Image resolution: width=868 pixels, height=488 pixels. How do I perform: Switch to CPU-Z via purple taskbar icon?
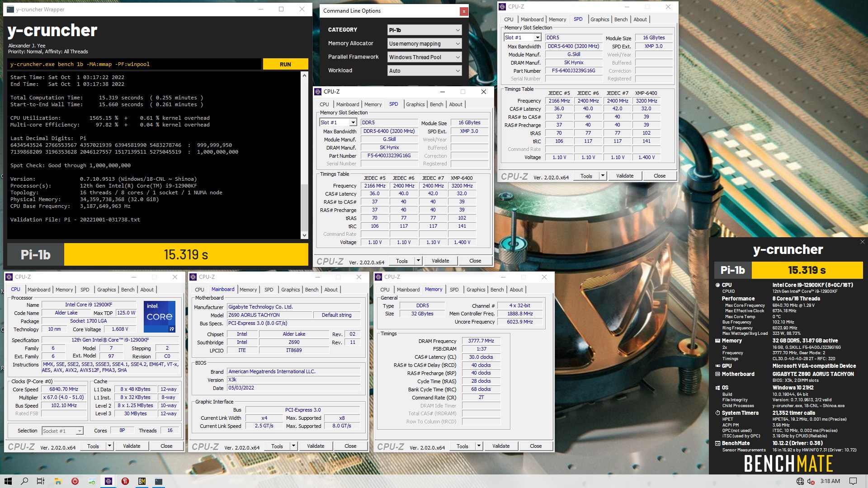pos(108,481)
